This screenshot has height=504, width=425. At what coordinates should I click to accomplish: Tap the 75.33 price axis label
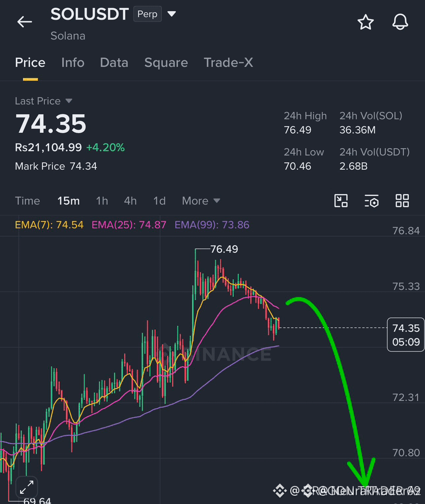[406, 287]
